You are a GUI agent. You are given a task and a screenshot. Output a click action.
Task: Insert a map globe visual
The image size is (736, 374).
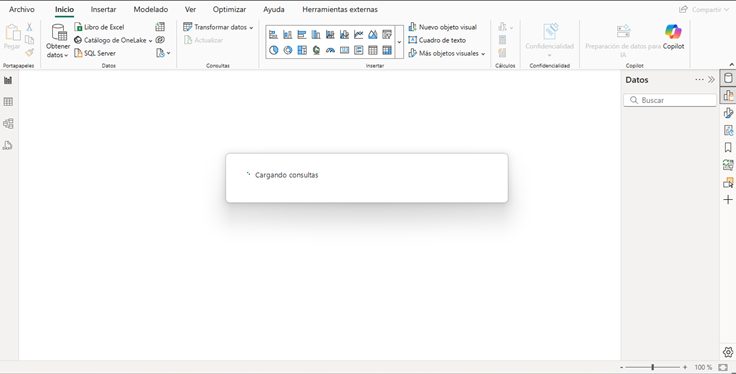316,50
